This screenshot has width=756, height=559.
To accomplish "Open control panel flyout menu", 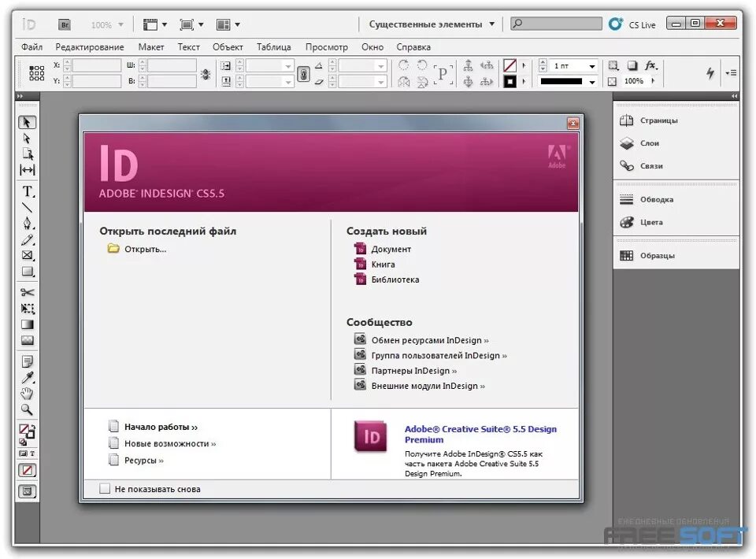I will point(731,72).
